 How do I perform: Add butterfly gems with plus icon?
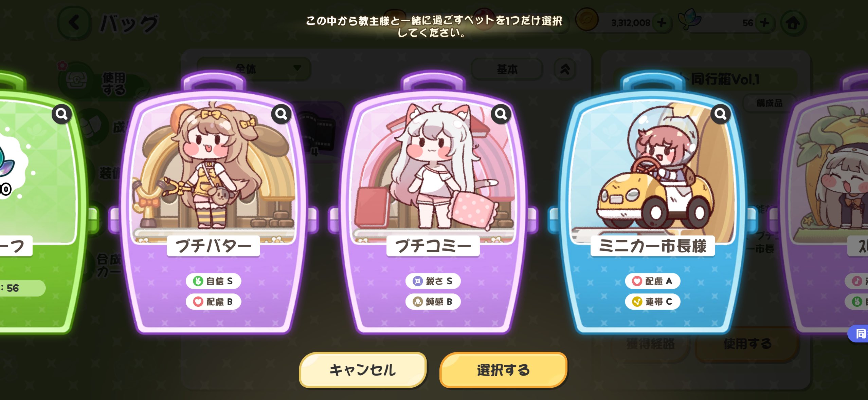coord(765,23)
